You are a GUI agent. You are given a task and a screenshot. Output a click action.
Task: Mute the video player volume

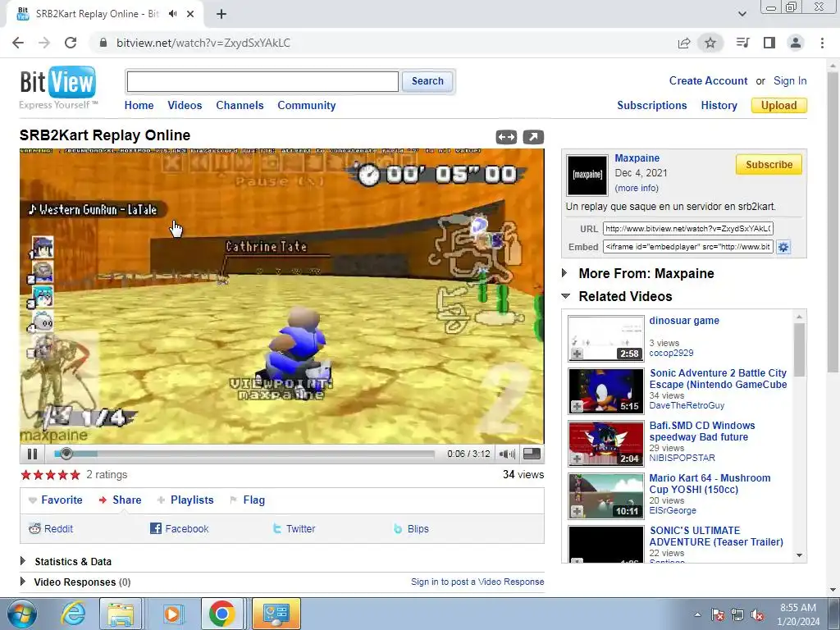tap(507, 454)
